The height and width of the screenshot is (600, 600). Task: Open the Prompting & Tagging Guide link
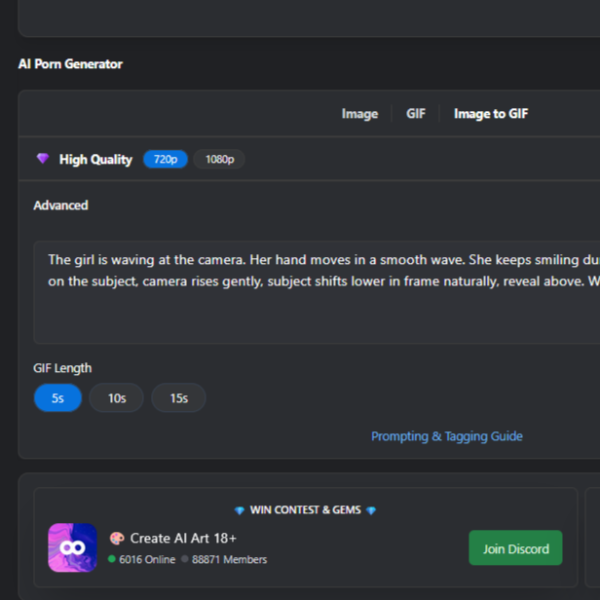coord(447,436)
